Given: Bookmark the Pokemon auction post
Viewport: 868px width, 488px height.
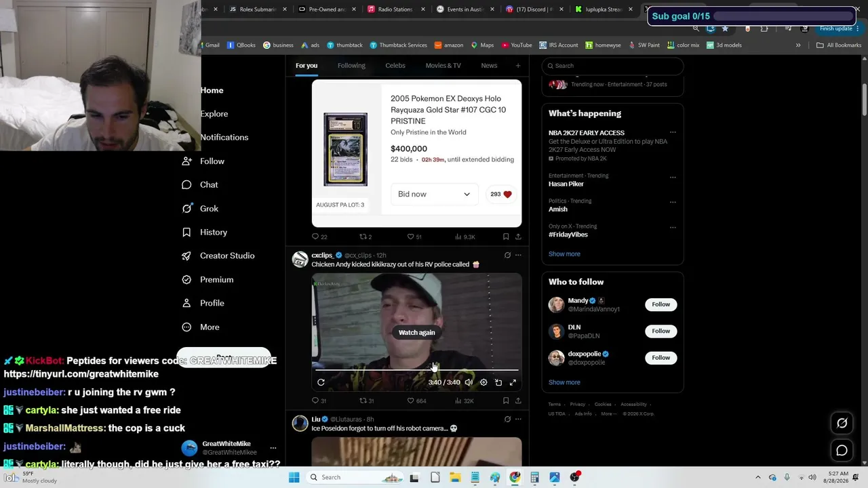Looking at the screenshot, I should pyautogui.click(x=506, y=237).
